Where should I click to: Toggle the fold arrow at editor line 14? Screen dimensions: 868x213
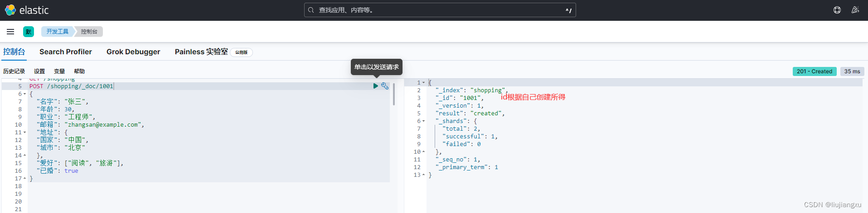point(25,156)
